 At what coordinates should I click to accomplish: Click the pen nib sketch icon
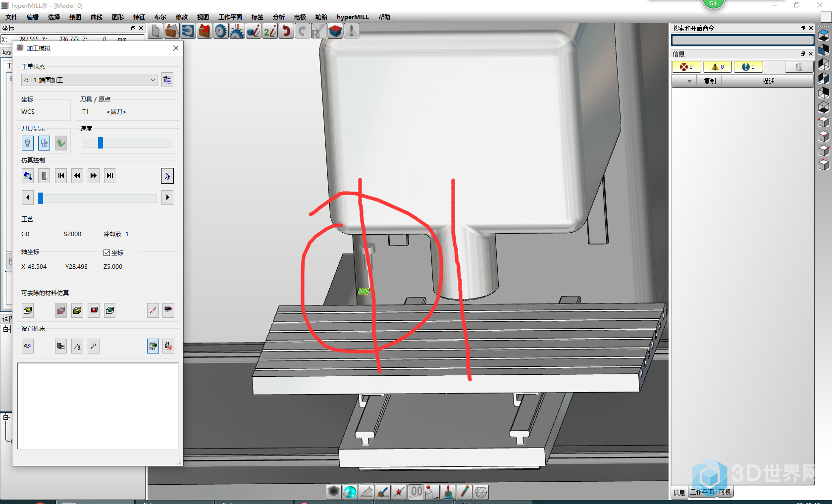(x=366, y=492)
